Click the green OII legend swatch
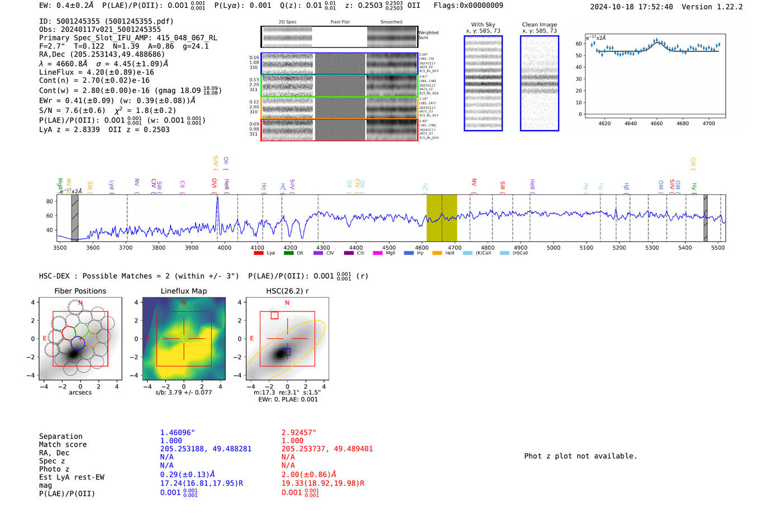Image resolution: width=782 pixels, height=532 pixels. [x=288, y=253]
